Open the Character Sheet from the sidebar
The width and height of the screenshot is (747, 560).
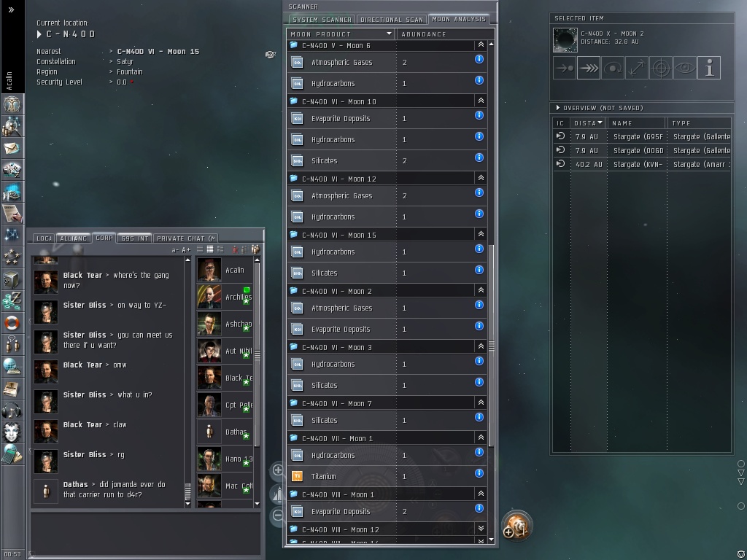pos(12,104)
